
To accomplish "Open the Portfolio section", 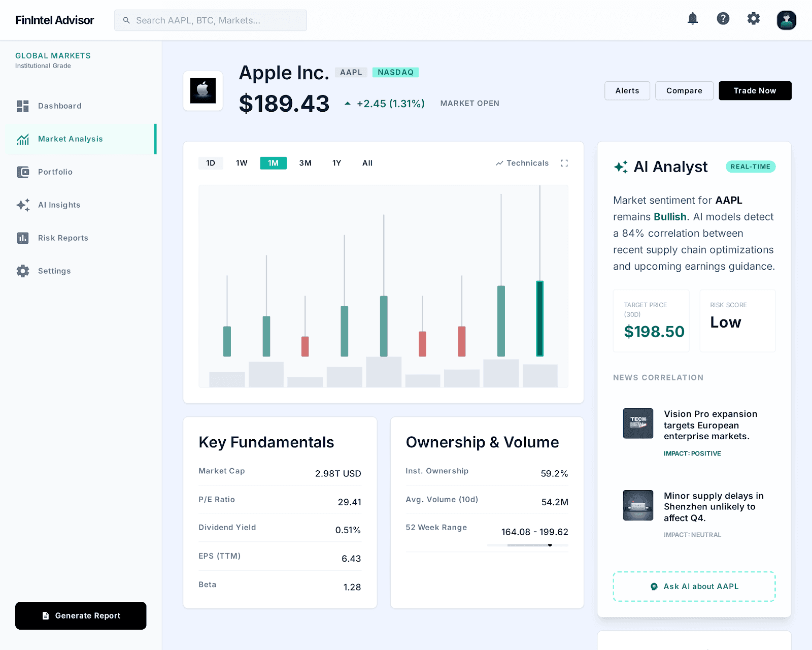I will coord(81,172).
